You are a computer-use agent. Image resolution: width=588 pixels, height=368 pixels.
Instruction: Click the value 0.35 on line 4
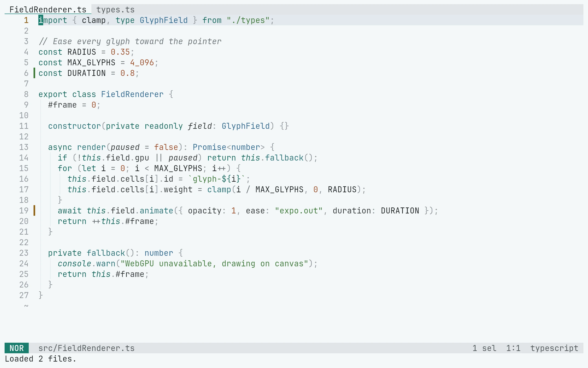(120, 52)
